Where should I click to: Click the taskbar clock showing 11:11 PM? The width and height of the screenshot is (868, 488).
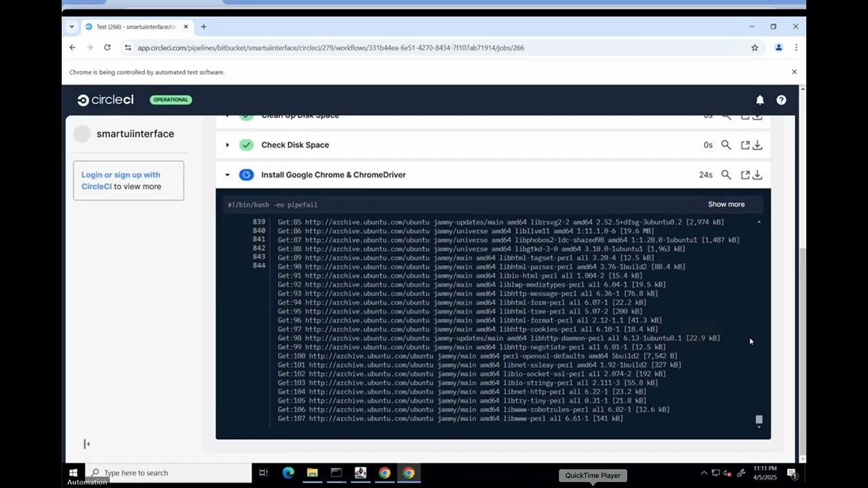coord(764,473)
